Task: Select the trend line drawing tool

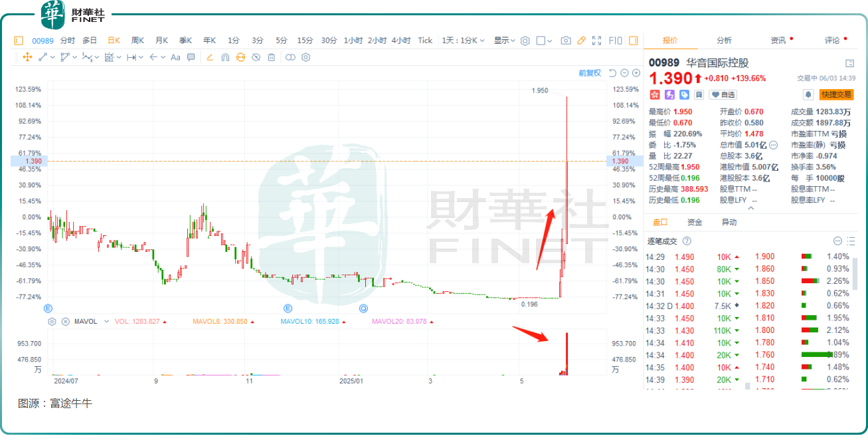Action: [x=43, y=57]
